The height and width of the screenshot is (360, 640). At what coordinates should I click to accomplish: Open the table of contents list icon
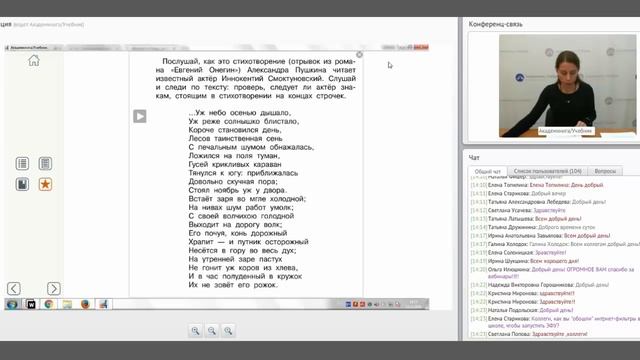click(x=22, y=164)
